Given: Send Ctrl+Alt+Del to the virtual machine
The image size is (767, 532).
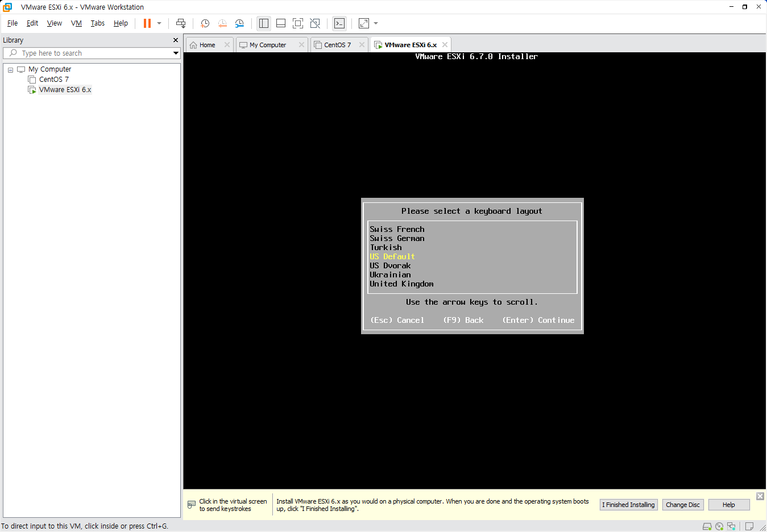Looking at the screenshot, I should 181,23.
